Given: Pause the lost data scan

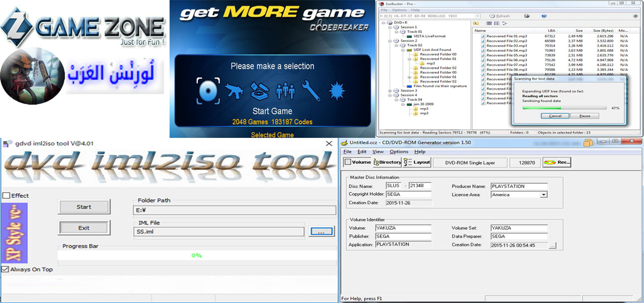Looking at the screenshot, I should click(585, 116).
